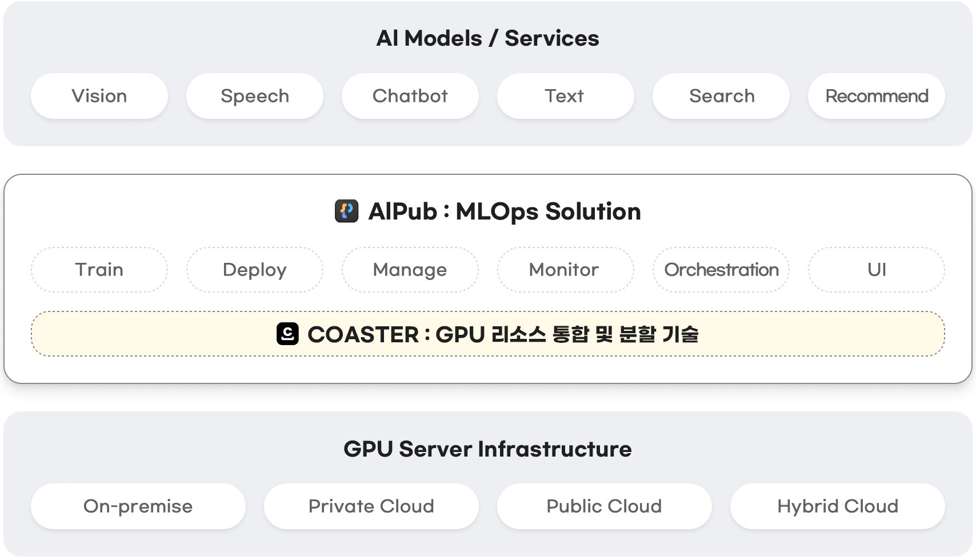Image resolution: width=976 pixels, height=560 pixels.
Task: Choose the Manage feature box
Action: pyautogui.click(x=410, y=270)
